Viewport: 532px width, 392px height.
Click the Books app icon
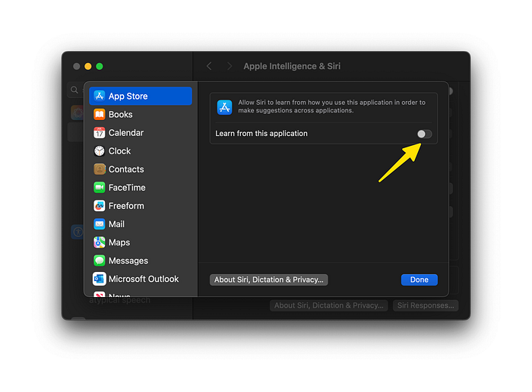100,114
